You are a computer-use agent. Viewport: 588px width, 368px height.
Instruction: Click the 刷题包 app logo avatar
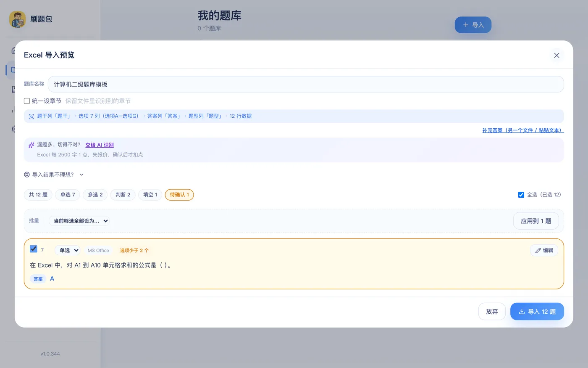click(17, 19)
